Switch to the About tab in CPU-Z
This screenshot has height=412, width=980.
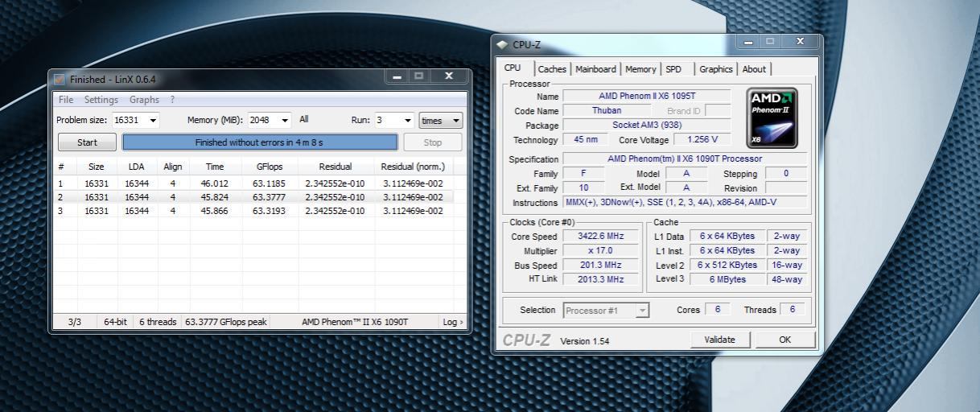(x=754, y=69)
